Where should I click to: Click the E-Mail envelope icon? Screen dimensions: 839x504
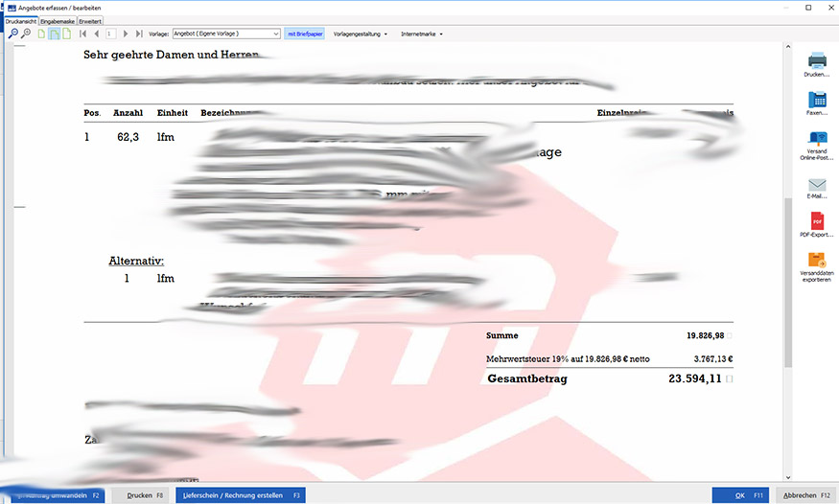coord(817,188)
